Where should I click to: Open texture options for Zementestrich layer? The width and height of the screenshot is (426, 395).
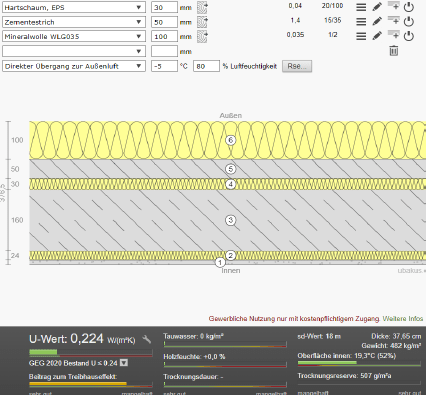point(202,22)
